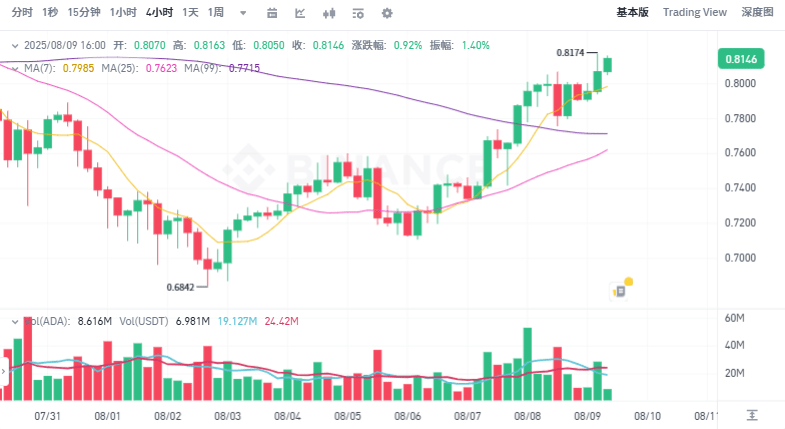Switch to the 深度图 depth chart tab
785x429 pixels.
coord(757,12)
